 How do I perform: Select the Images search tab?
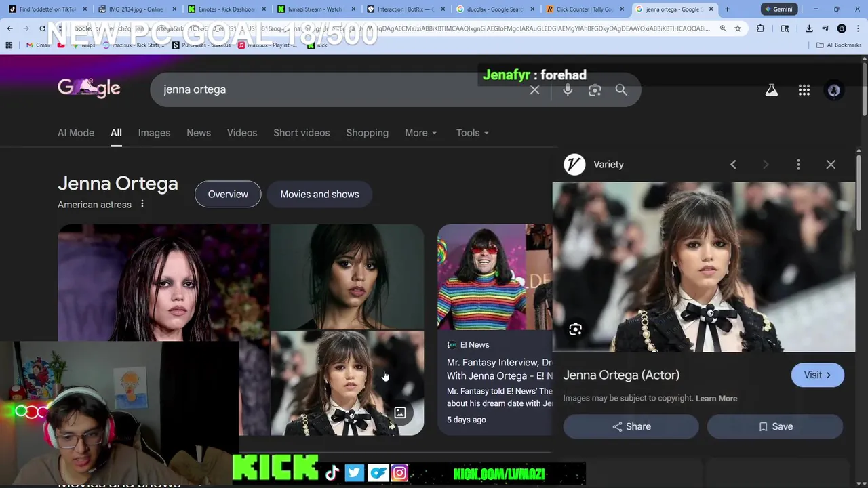point(154,133)
